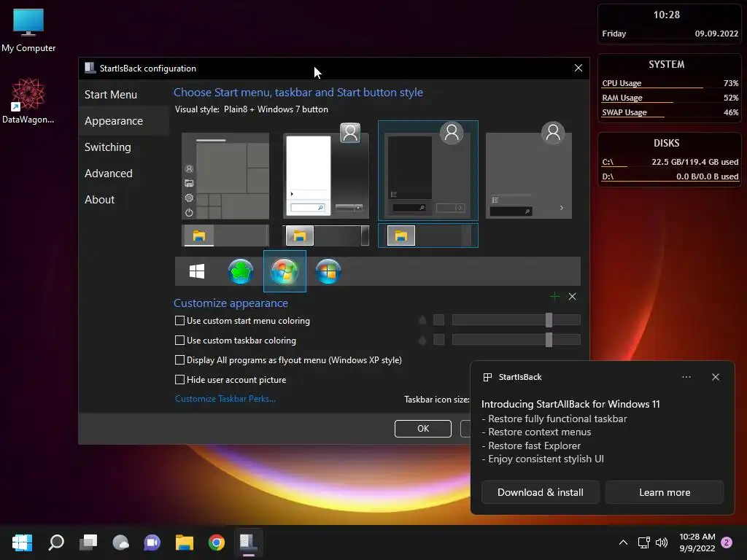
Task: Click the taskbar color droplet icon
Action: click(x=422, y=340)
